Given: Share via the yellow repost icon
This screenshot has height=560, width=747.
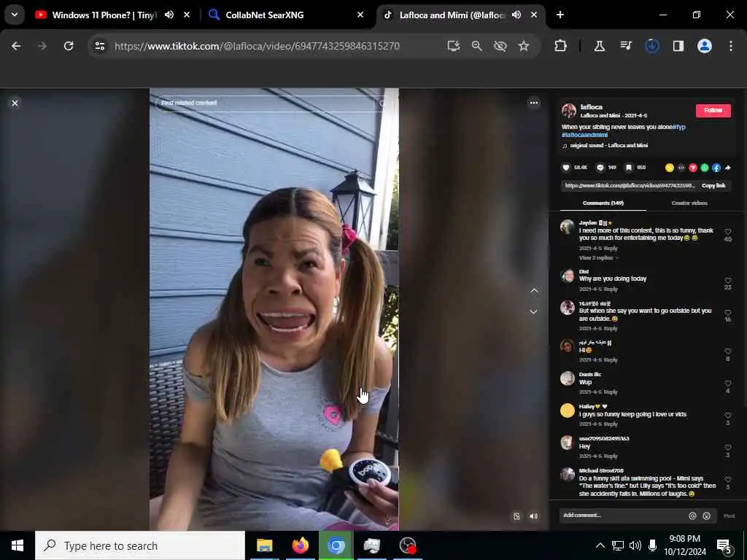Looking at the screenshot, I should tap(670, 168).
